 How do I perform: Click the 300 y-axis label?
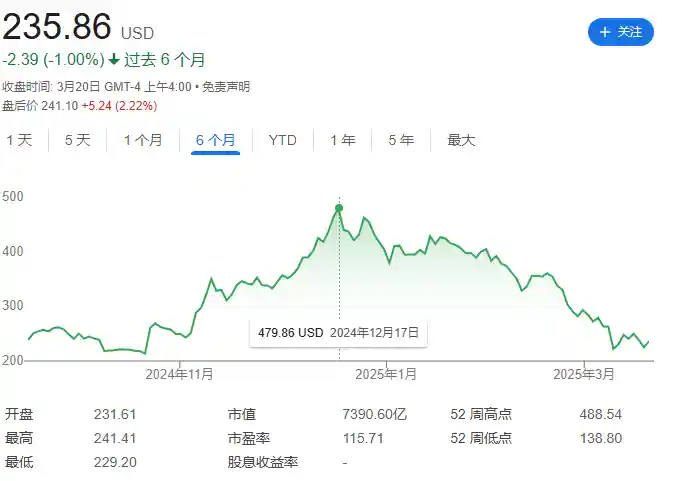coord(13,305)
